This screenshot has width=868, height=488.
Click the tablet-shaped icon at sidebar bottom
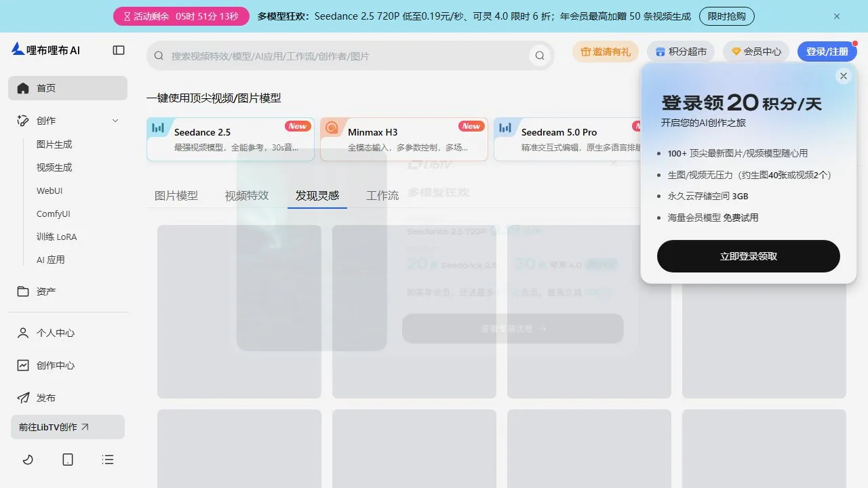click(x=68, y=460)
